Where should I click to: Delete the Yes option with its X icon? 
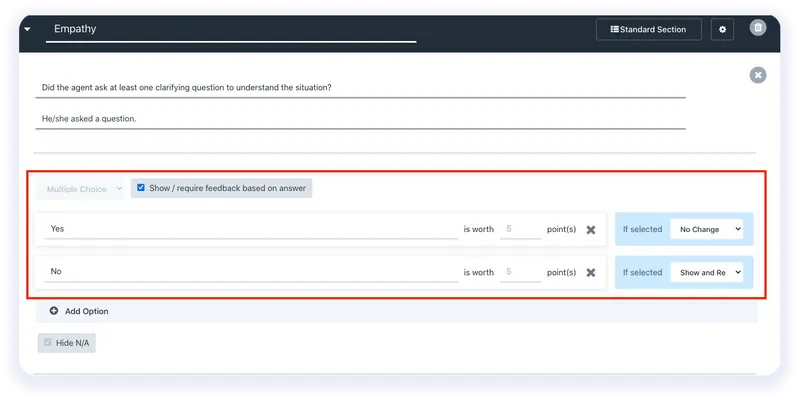tap(591, 230)
